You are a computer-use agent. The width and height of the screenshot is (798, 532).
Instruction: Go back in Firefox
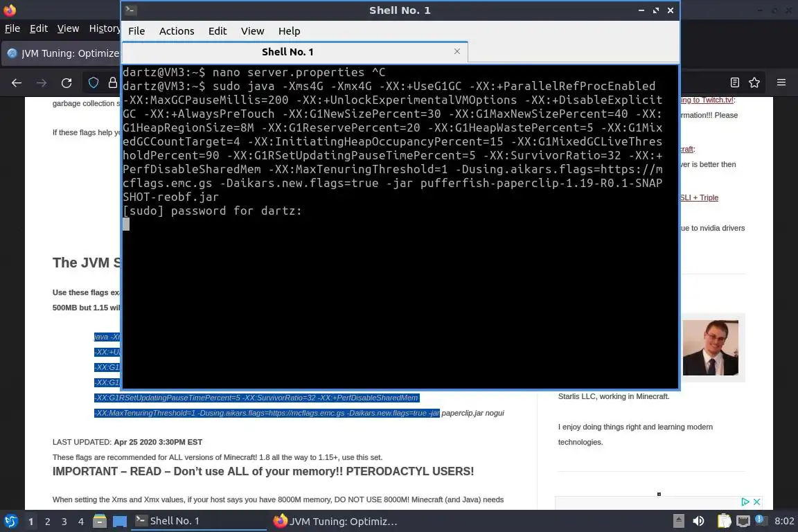17,82
